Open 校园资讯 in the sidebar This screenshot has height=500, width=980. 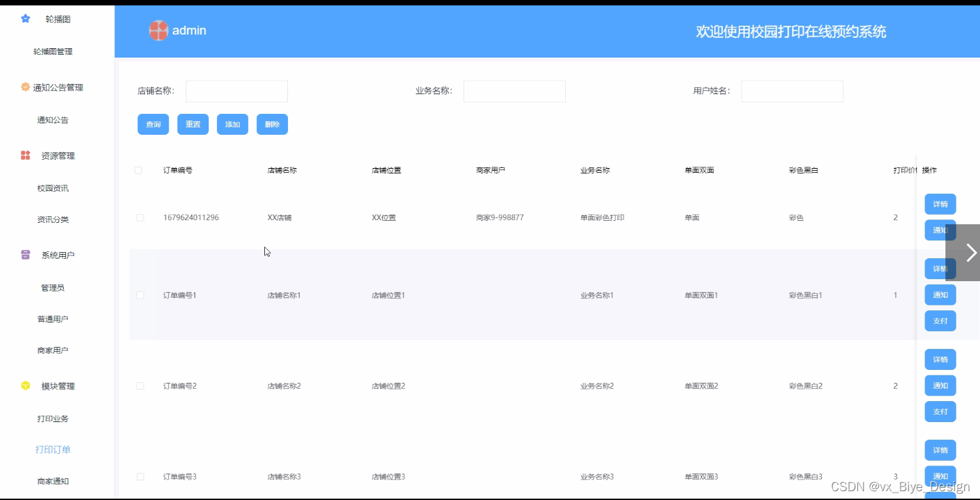[x=53, y=188]
